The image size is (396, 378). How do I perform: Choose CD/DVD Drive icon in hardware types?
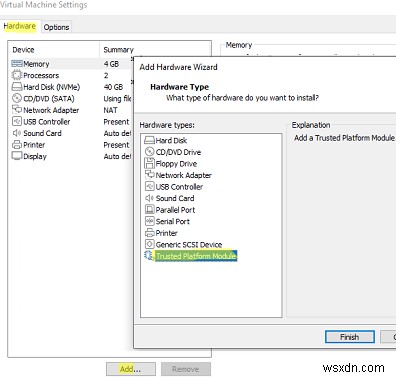click(x=150, y=152)
